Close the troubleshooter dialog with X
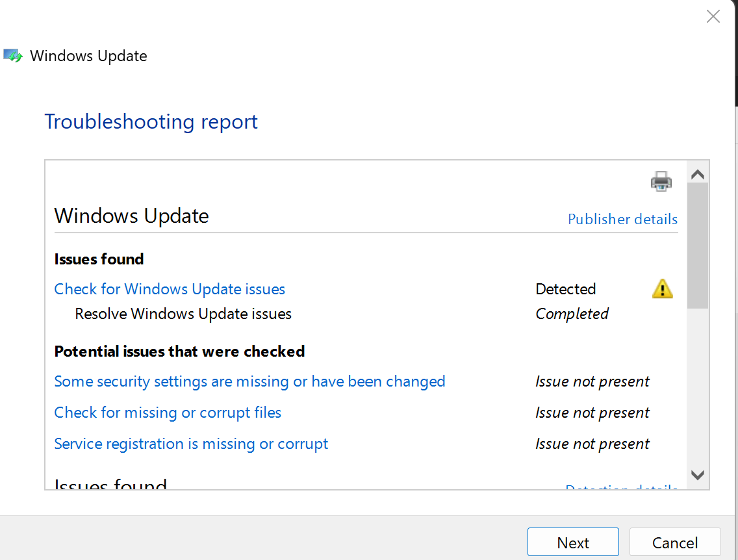This screenshot has height=560, width=738. 713,16
